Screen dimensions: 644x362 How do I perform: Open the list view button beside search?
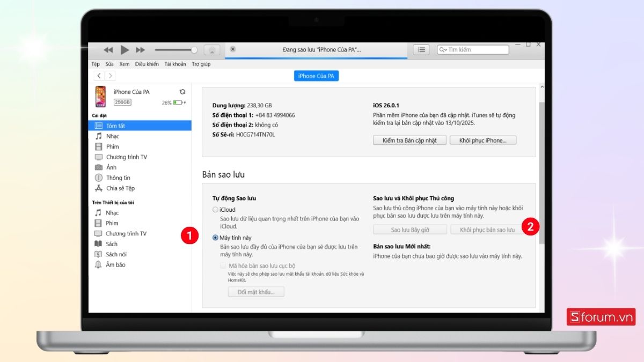[x=421, y=49]
